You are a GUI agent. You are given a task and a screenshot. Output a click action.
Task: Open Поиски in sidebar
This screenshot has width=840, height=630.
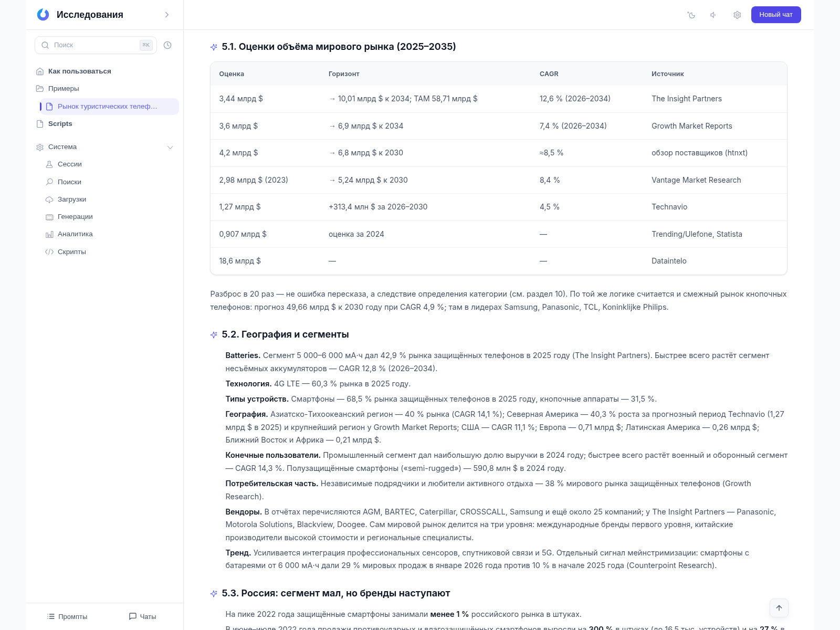(x=69, y=182)
